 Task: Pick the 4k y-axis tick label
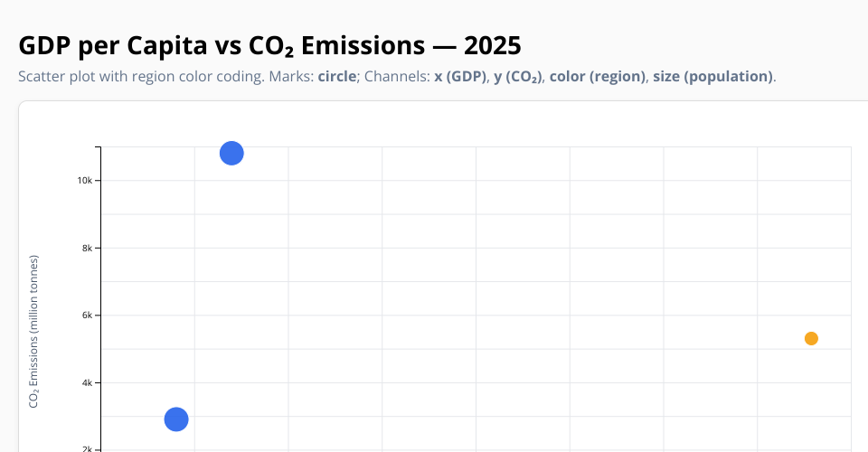88,382
